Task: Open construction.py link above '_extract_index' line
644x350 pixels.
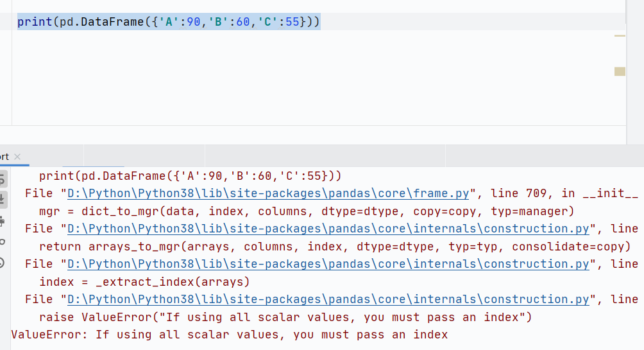Action: tap(328, 264)
